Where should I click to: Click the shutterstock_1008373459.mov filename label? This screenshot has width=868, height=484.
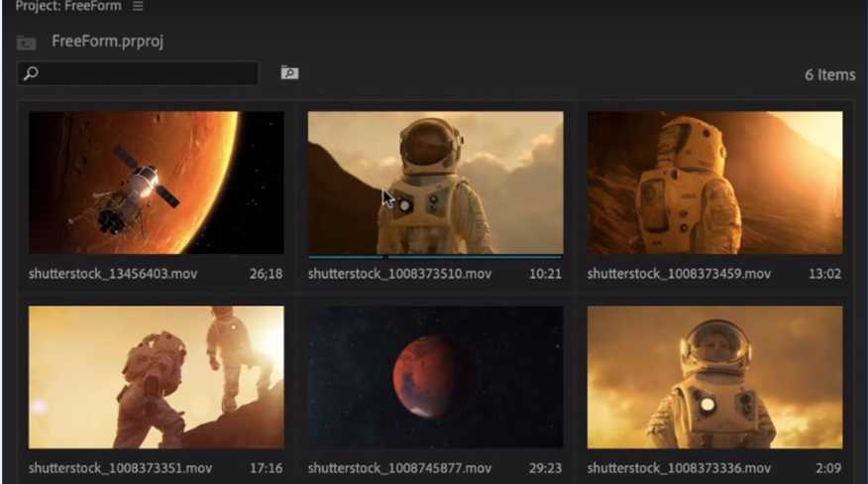(x=679, y=274)
